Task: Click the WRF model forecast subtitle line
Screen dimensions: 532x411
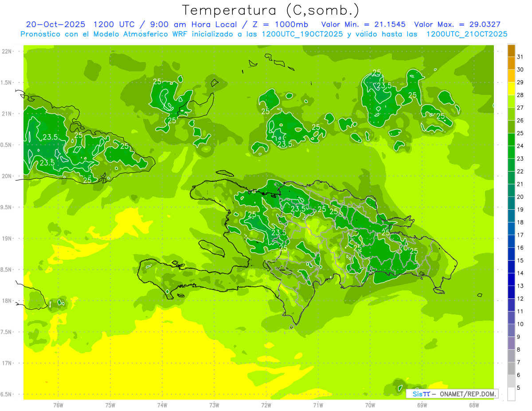Action: 264,34
